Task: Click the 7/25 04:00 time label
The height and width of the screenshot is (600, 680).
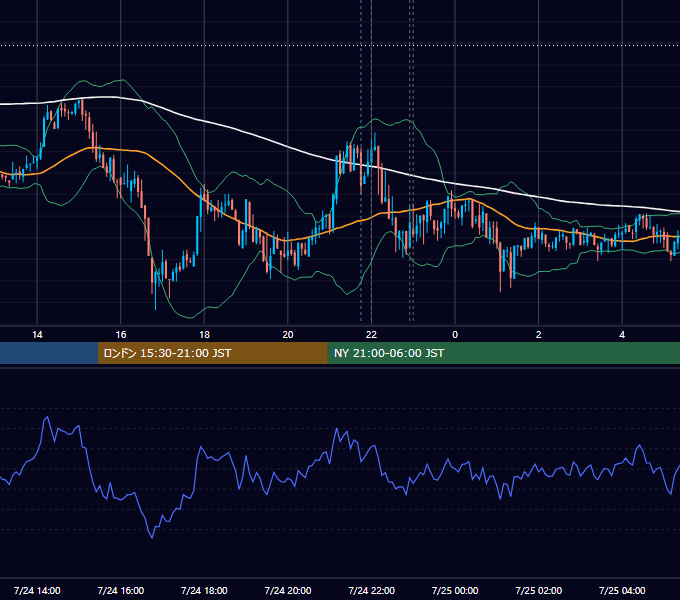Action: 622,590
